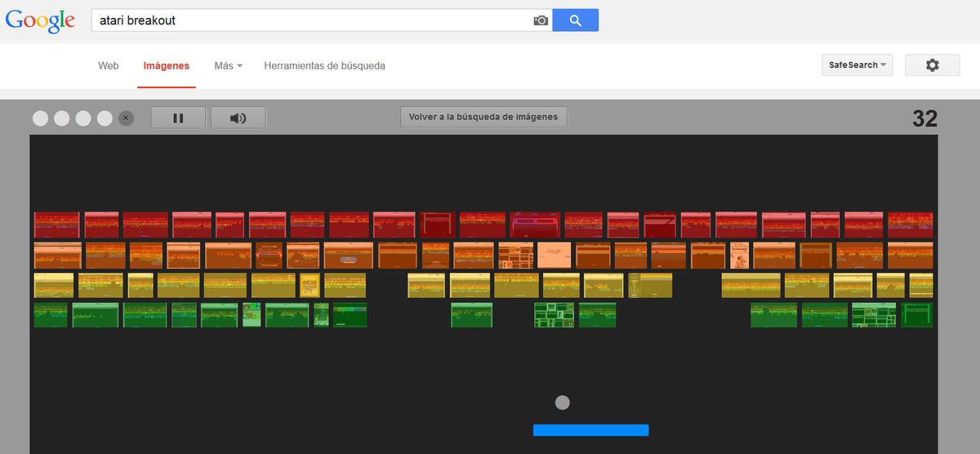
Task: Select the Imágenes tab
Action: pos(166,65)
